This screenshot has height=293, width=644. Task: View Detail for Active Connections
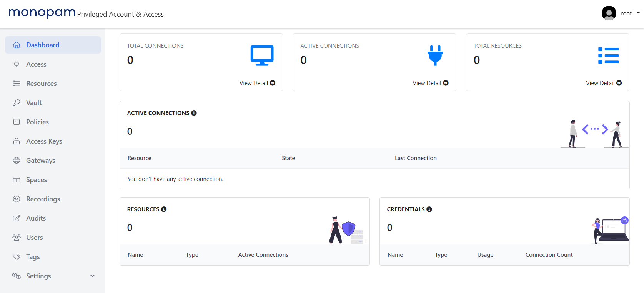[430, 83]
